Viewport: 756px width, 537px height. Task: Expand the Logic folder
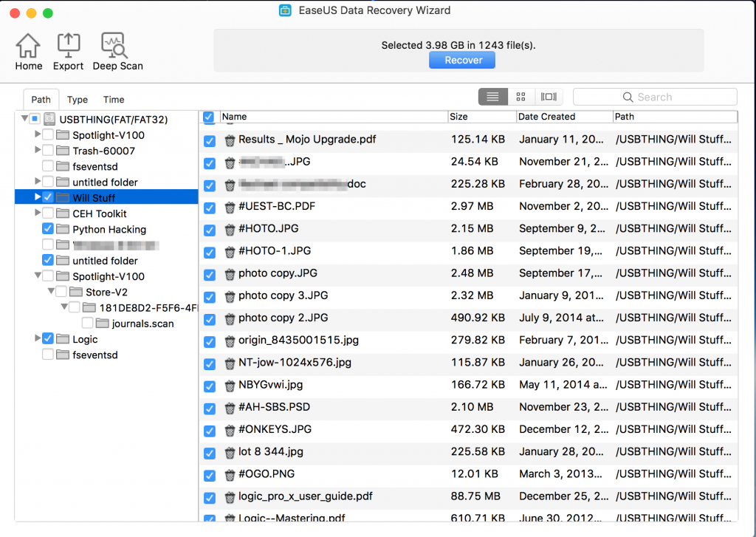[x=38, y=339]
